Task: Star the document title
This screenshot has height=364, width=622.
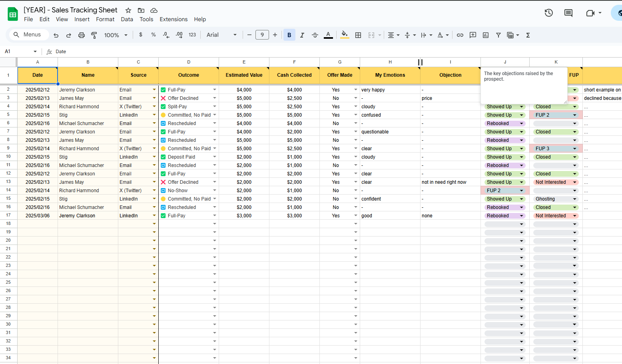Action: 128,10
